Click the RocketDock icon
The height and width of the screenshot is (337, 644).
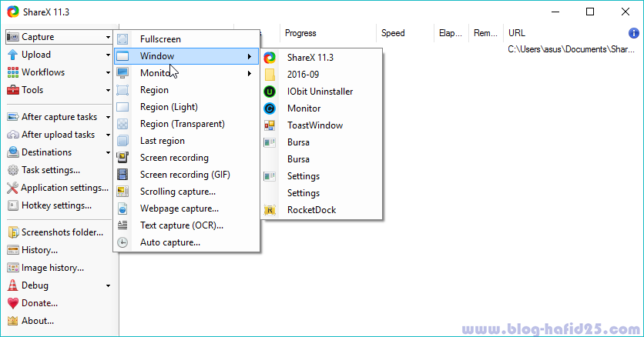pyautogui.click(x=270, y=210)
